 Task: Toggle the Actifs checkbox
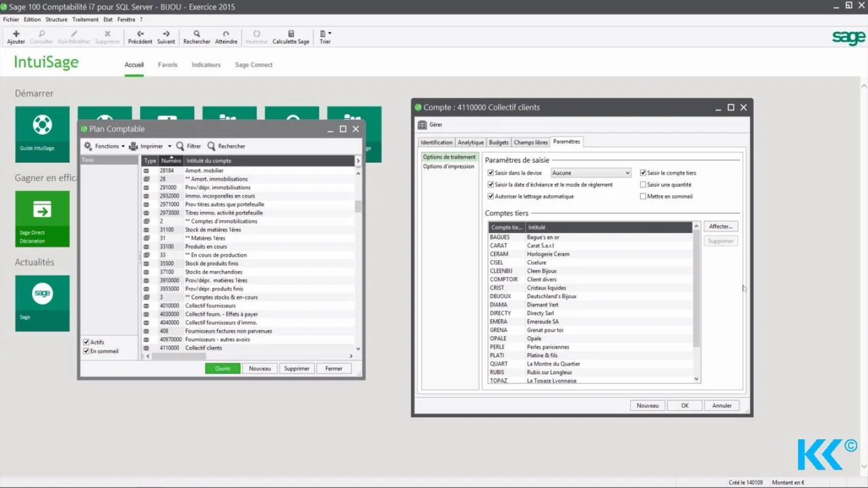pyautogui.click(x=86, y=342)
